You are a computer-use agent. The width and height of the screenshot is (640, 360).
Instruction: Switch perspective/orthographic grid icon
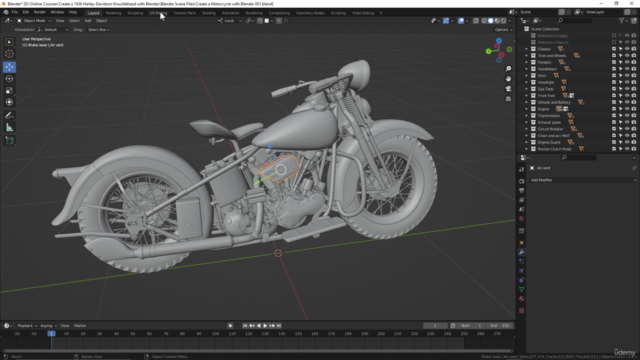[x=508, y=99]
